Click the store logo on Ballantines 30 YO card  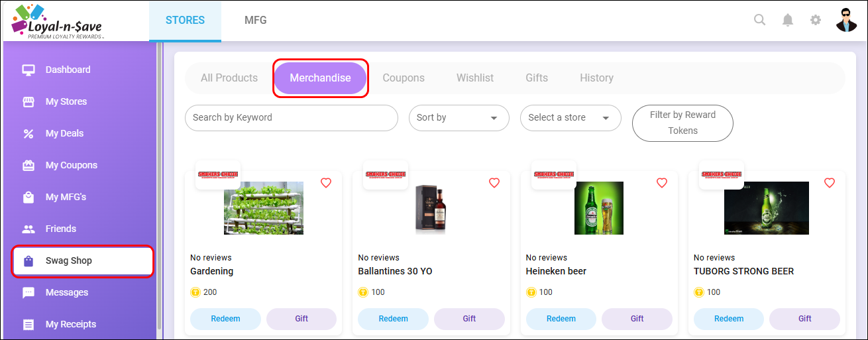click(x=386, y=175)
